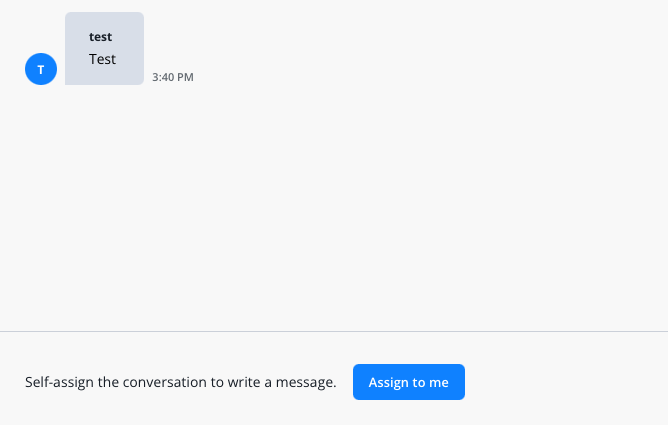Click the letter T inside avatar circle
Screen dimensions: 668x425
pos(40,69)
